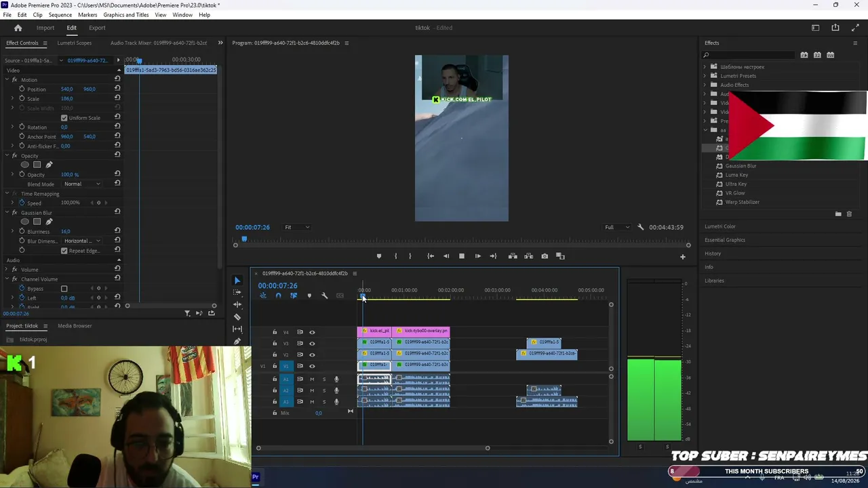Open timeline display settings wrench
The width and height of the screenshot is (868, 488).
pos(324,296)
